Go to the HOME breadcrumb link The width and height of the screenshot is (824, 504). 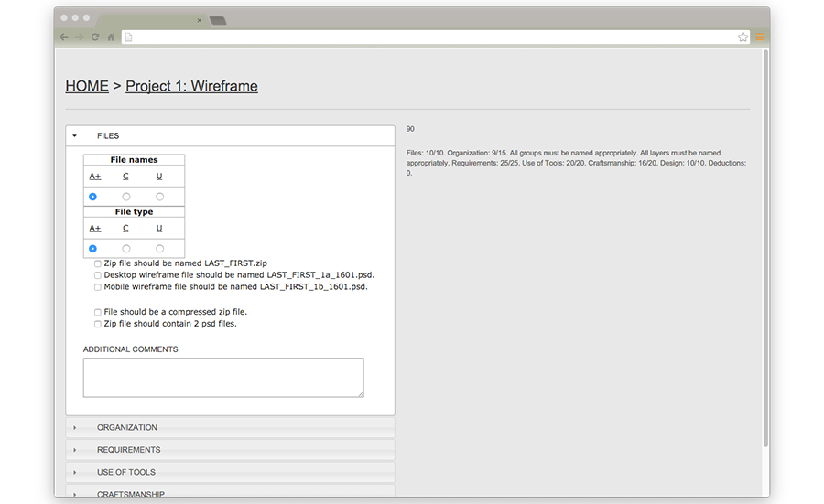(x=87, y=86)
